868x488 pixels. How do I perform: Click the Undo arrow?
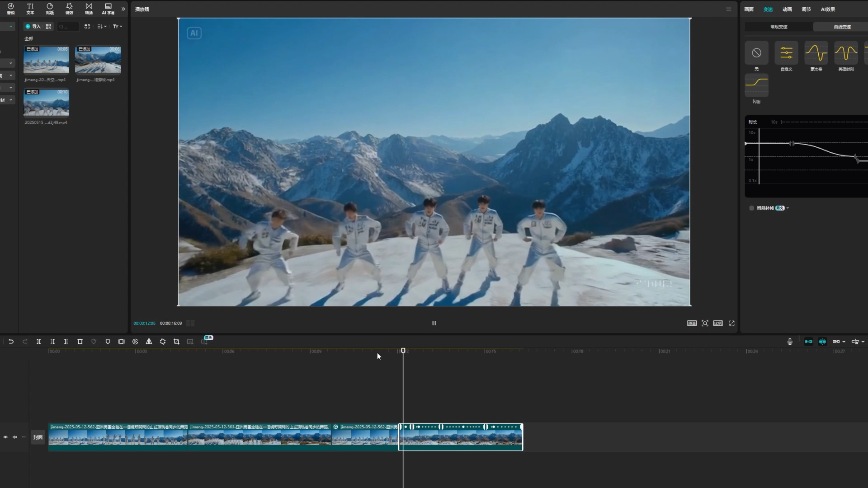click(x=11, y=342)
